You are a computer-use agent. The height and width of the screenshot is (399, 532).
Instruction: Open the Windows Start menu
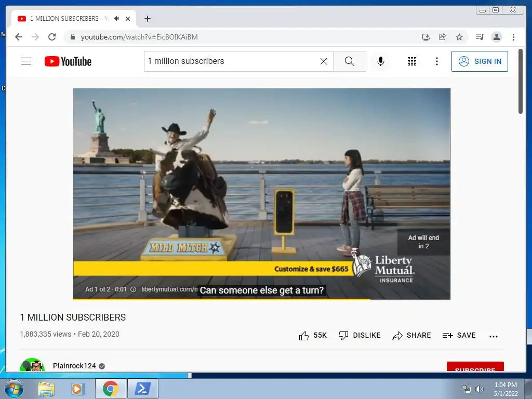tap(14, 389)
